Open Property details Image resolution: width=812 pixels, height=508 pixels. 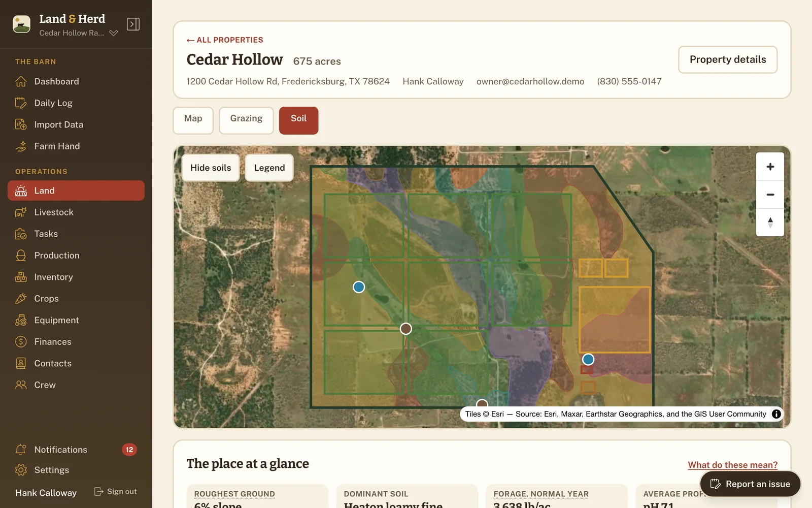(728, 59)
